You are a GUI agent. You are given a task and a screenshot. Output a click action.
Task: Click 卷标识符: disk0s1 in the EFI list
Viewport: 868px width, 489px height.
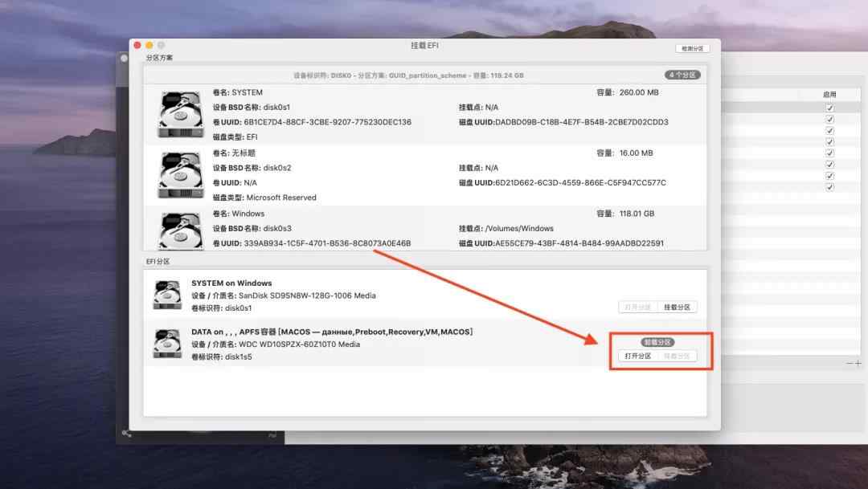coord(222,308)
